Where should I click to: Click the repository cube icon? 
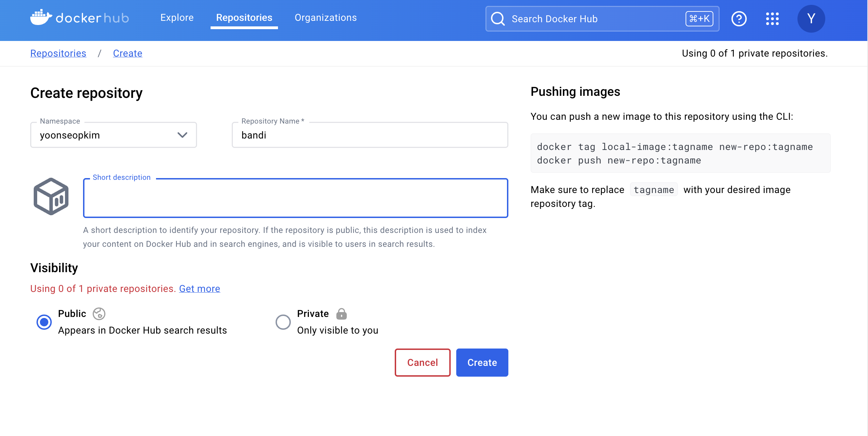(51, 196)
